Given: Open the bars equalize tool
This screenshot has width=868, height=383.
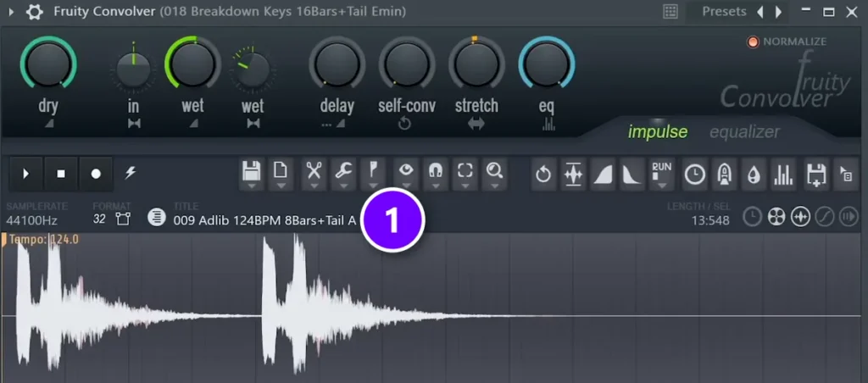Looking at the screenshot, I should (783, 175).
